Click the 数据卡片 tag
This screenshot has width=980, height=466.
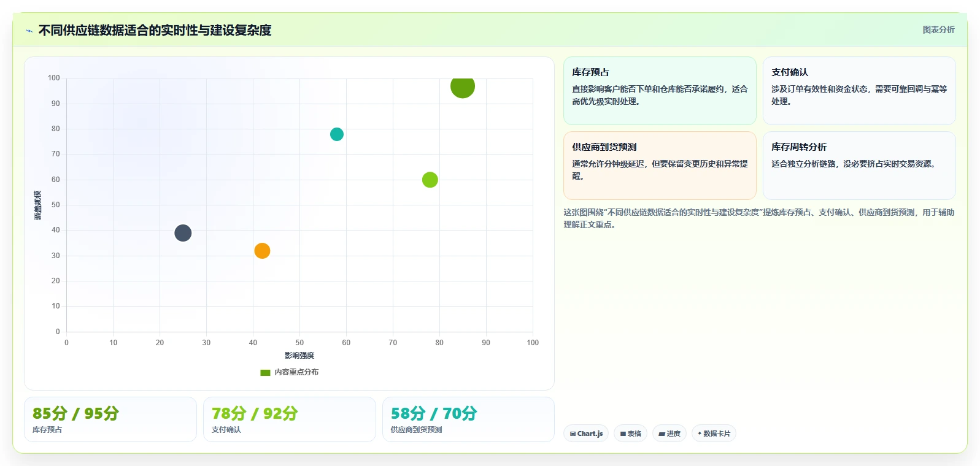click(x=714, y=434)
